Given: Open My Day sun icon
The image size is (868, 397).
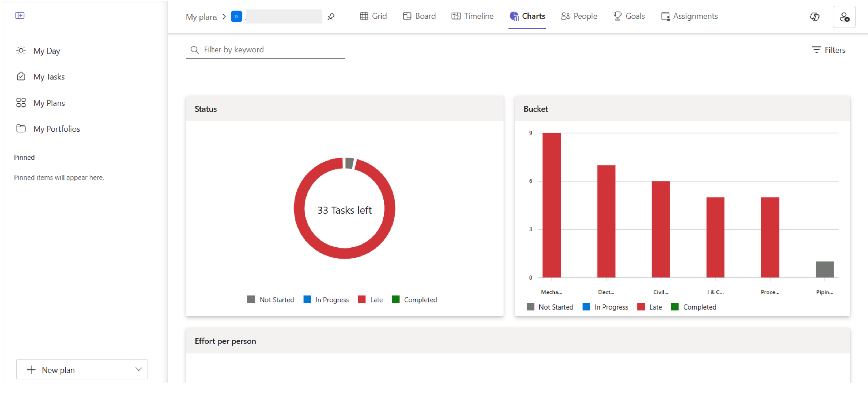Looking at the screenshot, I should pos(21,51).
